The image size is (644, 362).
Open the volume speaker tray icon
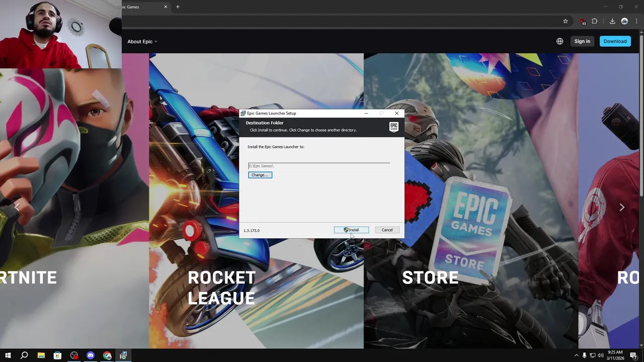[600, 355]
